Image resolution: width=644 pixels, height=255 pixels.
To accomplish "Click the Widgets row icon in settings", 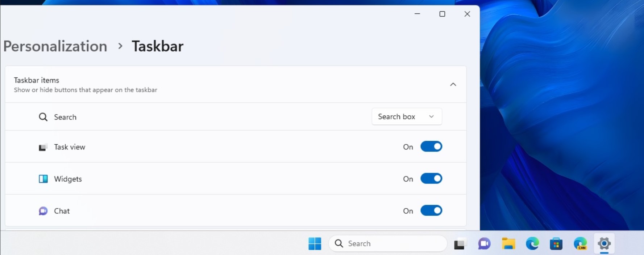I will click(43, 179).
